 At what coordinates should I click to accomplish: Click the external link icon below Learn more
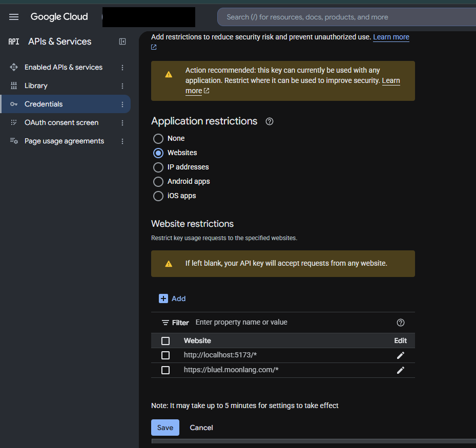tap(154, 47)
